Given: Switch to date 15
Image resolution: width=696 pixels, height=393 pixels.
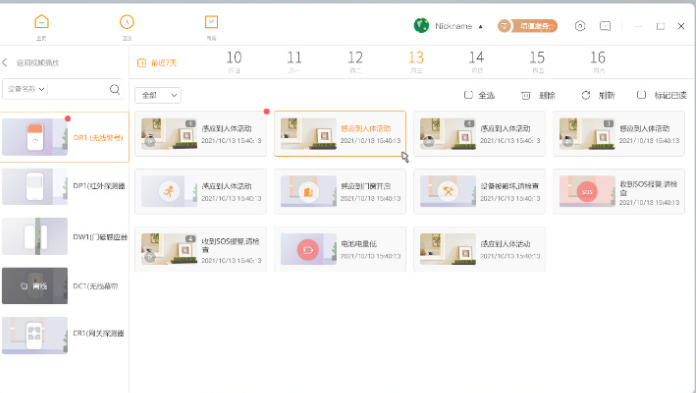Looking at the screenshot, I should (x=537, y=61).
